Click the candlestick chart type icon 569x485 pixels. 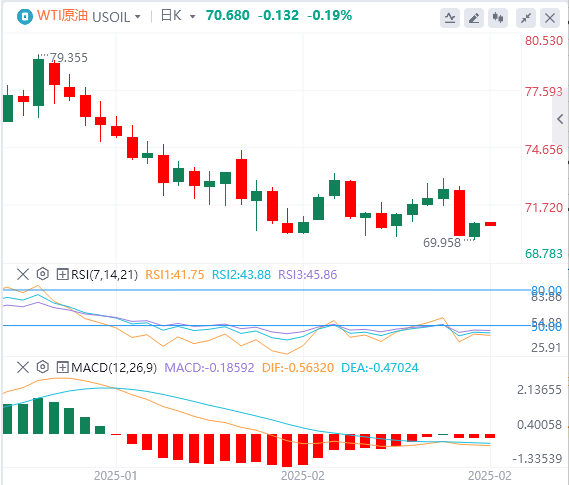pyautogui.click(x=498, y=17)
